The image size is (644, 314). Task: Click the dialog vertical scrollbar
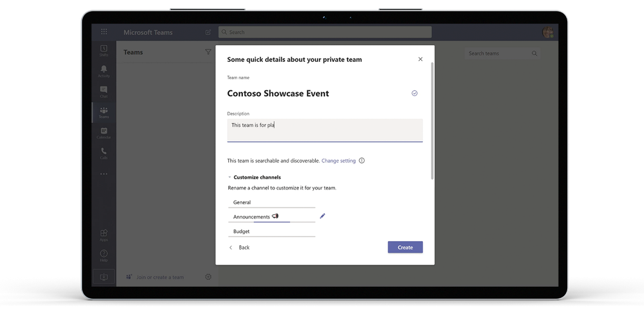click(x=432, y=121)
